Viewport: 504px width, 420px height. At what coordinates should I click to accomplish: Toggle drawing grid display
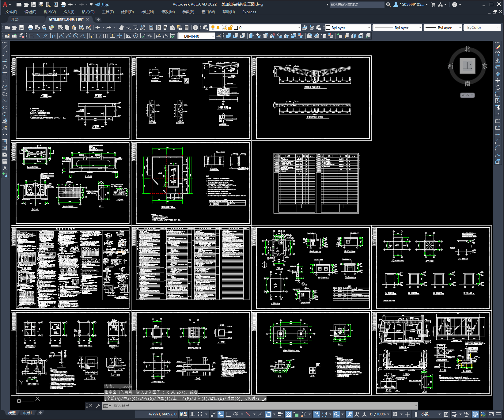193,414
